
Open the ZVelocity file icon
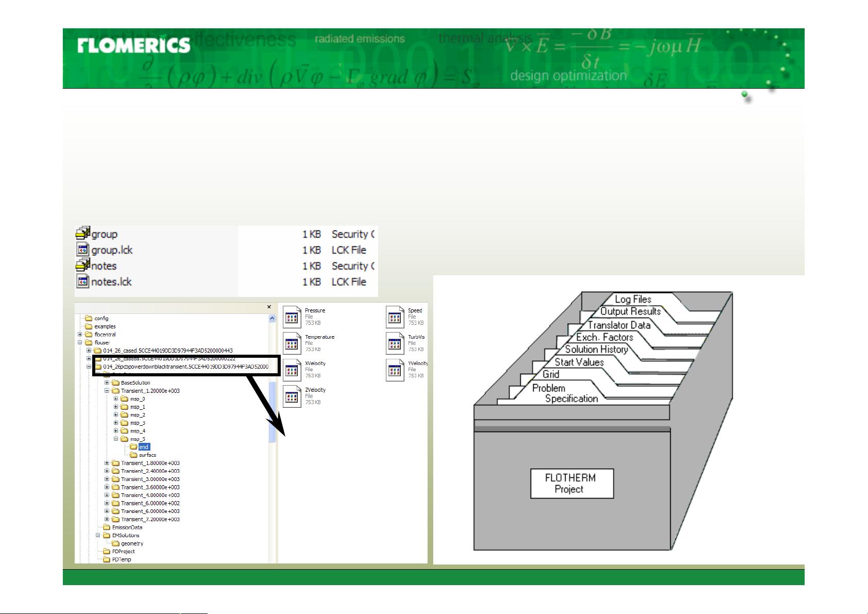point(292,396)
